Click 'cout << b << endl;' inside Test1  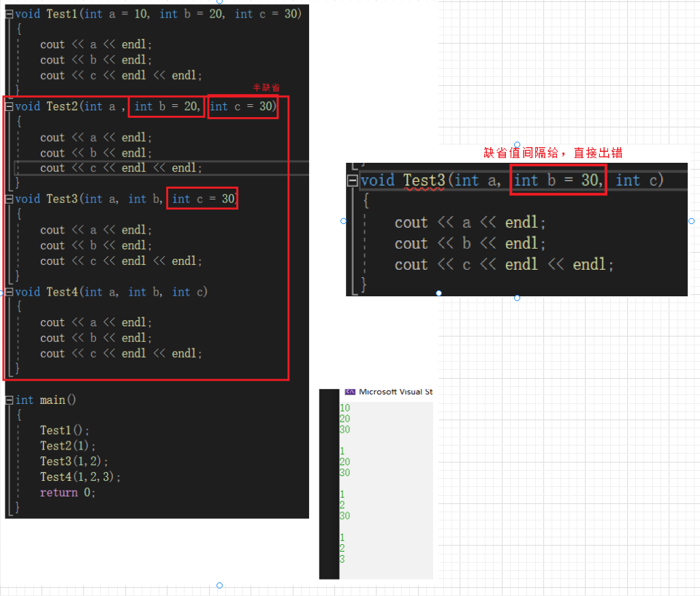96,60
